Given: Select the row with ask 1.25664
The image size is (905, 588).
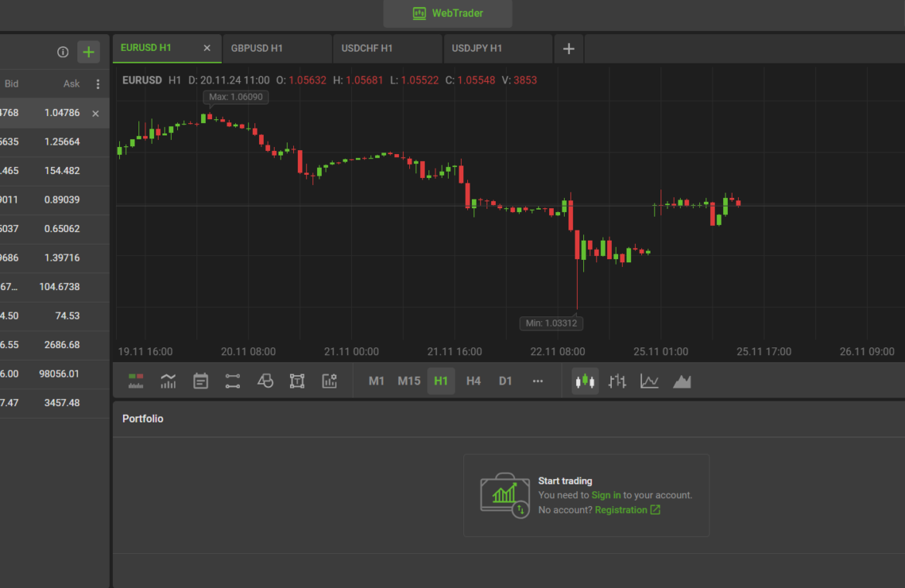Looking at the screenshot, I should point(54,142).
